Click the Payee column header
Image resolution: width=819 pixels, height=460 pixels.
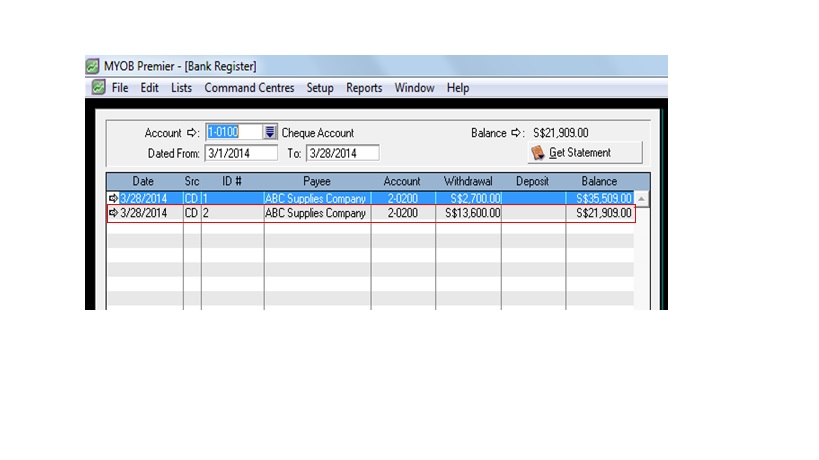[317, 181]
